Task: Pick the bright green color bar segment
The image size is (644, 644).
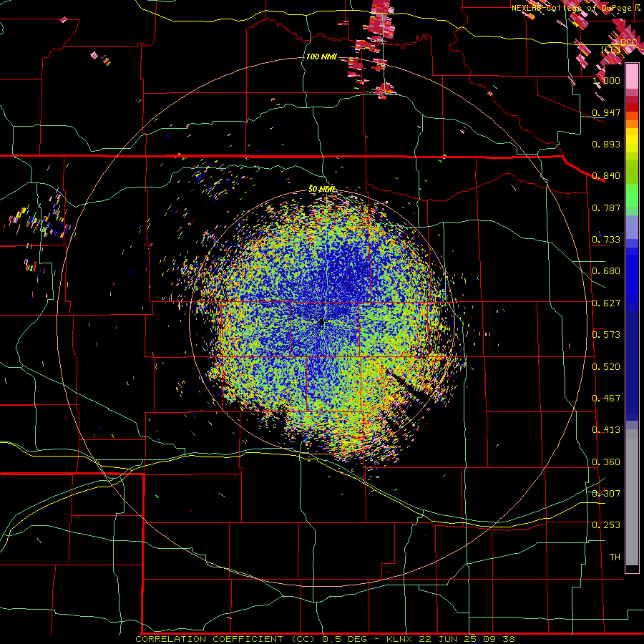Action: (632, 195)
